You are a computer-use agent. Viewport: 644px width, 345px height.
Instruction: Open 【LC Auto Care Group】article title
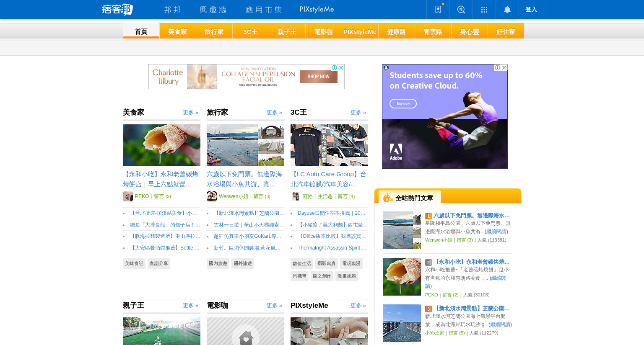click(x=328, y=179)
